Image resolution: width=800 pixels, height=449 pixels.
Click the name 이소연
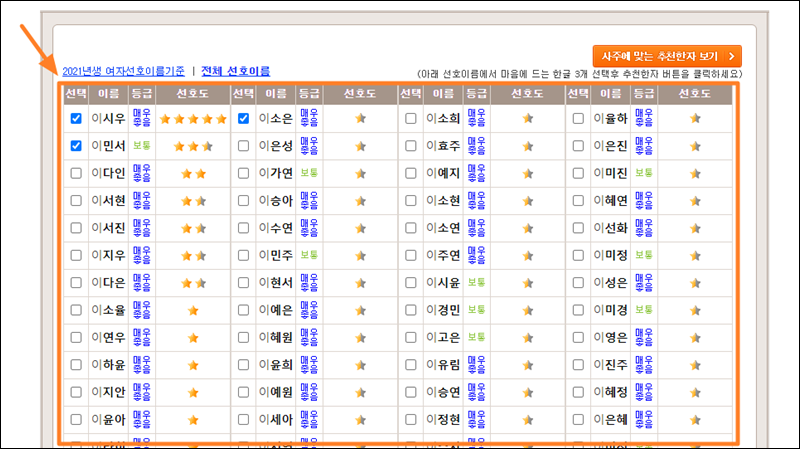click(443, 228)
